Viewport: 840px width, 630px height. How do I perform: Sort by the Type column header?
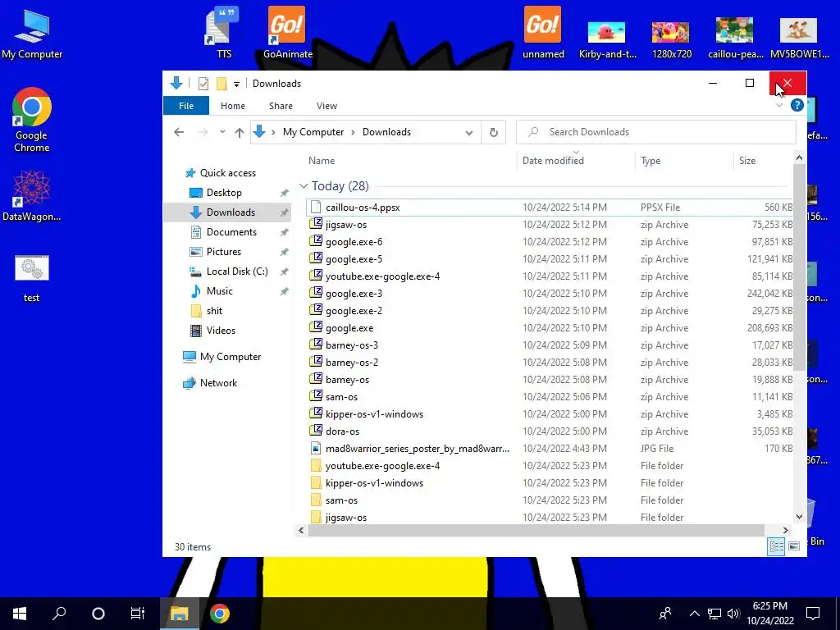click(x=651, y=160)
